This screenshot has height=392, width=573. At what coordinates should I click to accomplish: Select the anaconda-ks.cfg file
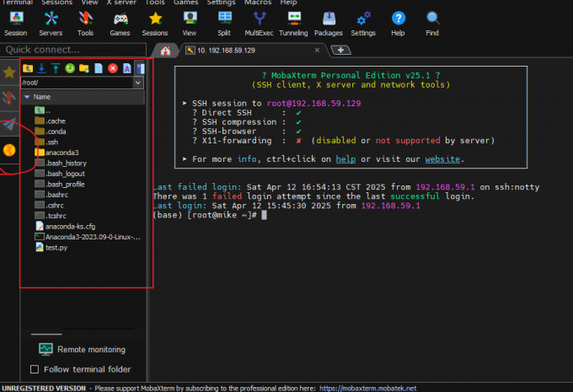(66, 227)
